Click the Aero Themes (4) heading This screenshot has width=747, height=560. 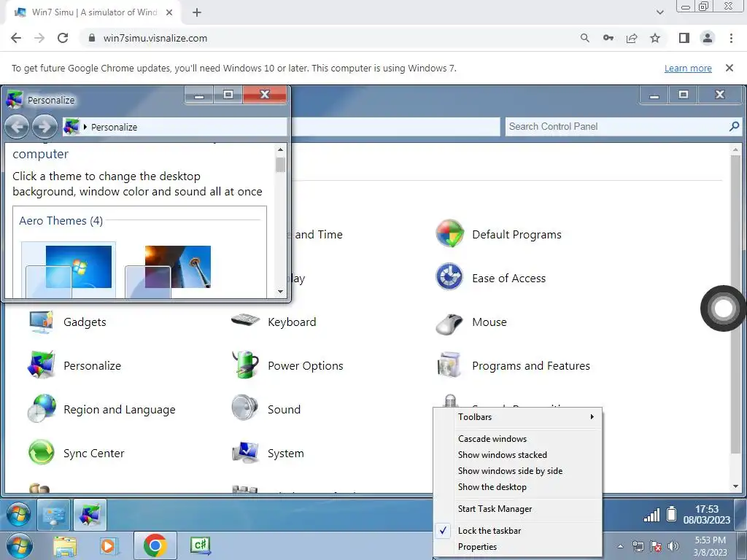(61, 221)
